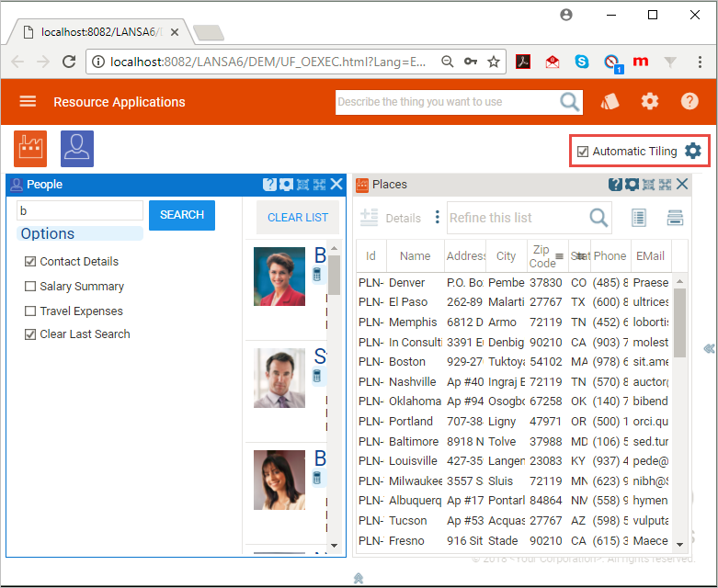Launch the People application icon
The width and height of the screenshot is (718, 588).
click(77, 149)
